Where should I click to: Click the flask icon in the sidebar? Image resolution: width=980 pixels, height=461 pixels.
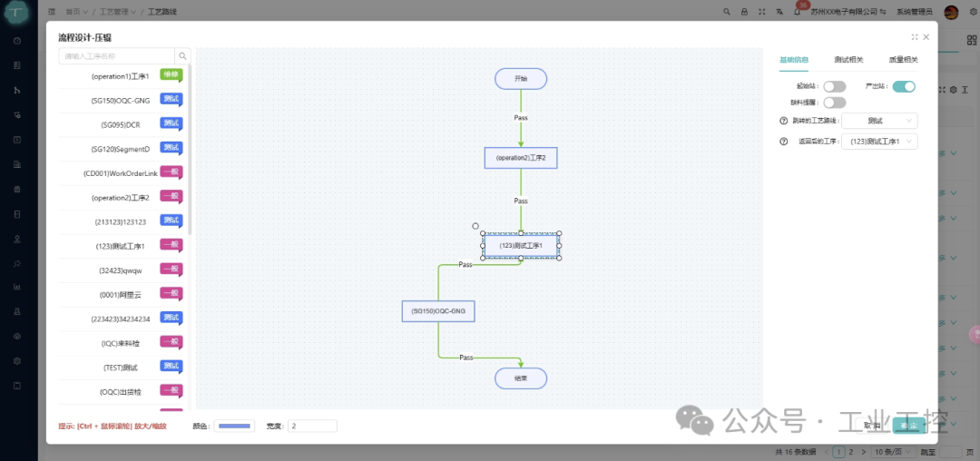coord(17,311)
